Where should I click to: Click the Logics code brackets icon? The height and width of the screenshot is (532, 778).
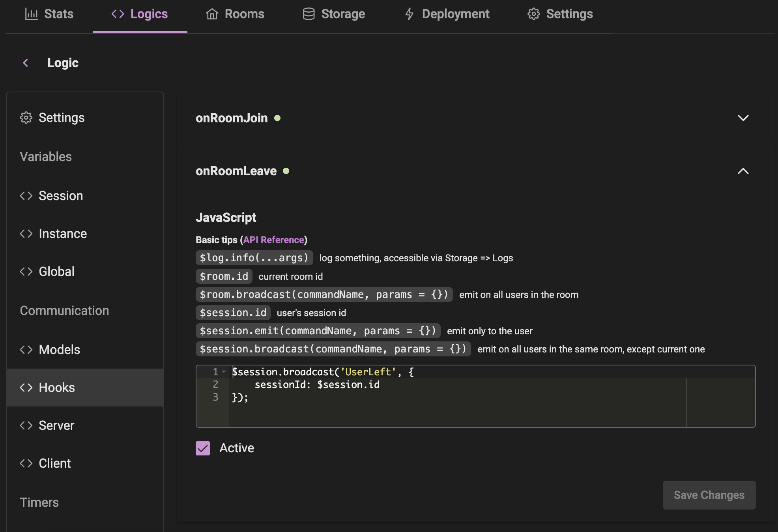click(118, 14)
